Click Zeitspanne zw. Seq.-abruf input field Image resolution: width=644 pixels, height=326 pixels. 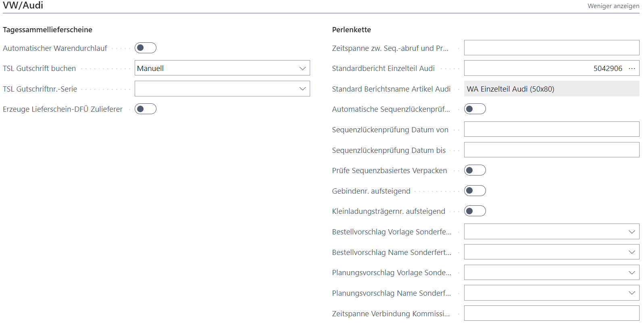551,48
